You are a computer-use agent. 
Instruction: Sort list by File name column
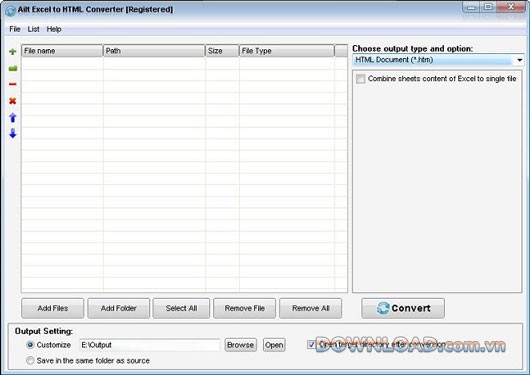[x=62, y=51]
